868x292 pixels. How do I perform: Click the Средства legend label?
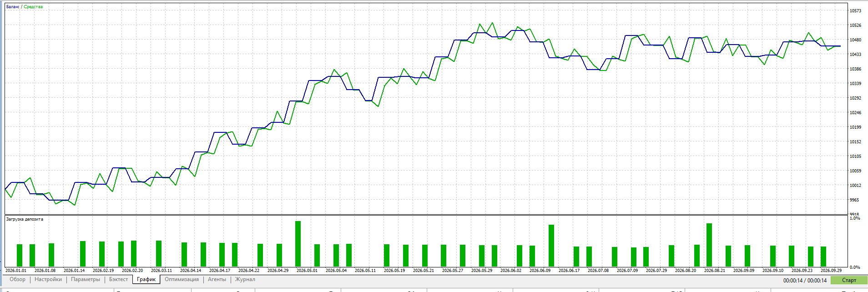tap(33, 7)
